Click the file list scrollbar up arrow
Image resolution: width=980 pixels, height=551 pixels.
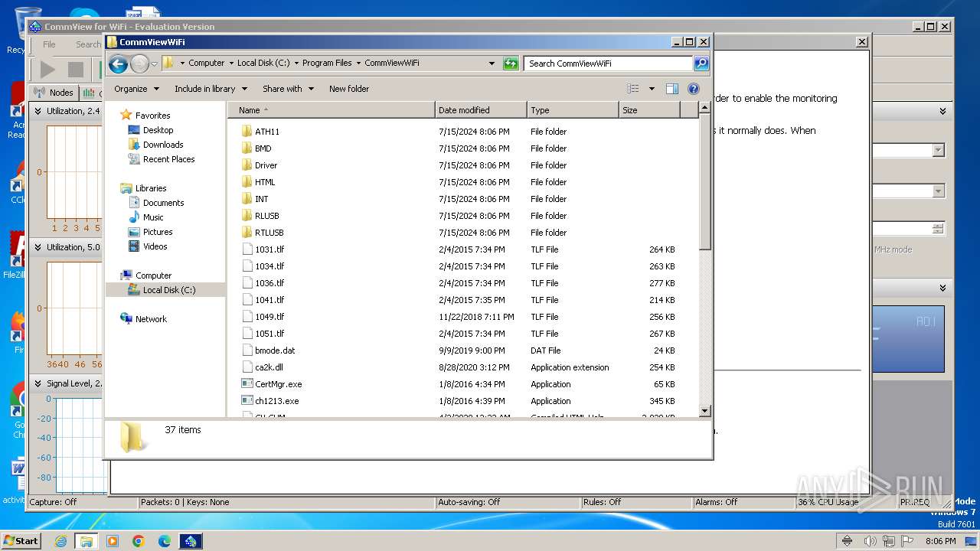click(705, 109)
